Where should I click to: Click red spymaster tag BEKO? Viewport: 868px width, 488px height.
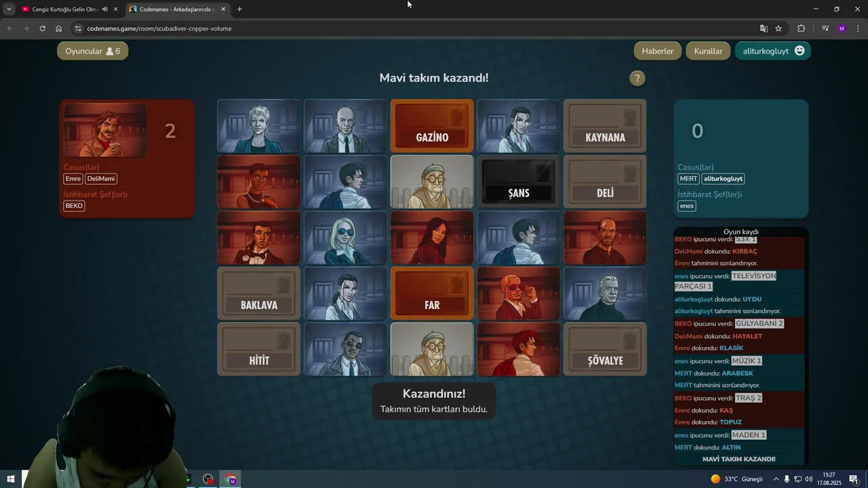[x=74, y=205]
